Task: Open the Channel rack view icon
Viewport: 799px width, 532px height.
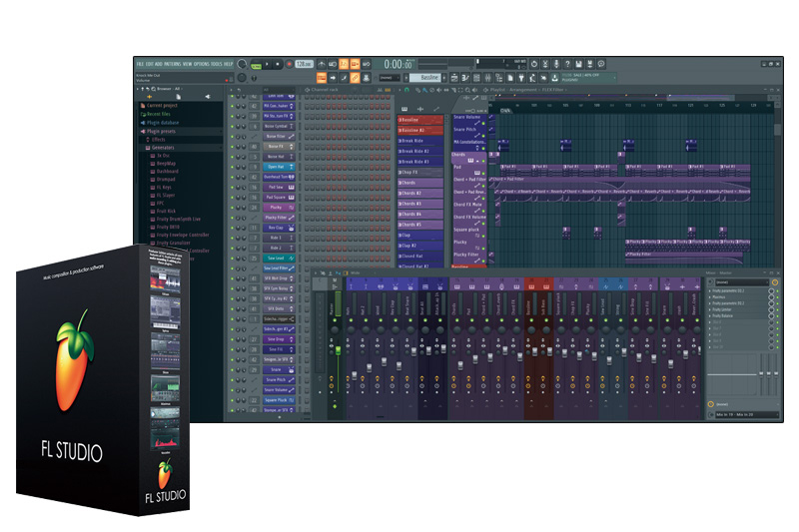Action: tap(476, 78)
